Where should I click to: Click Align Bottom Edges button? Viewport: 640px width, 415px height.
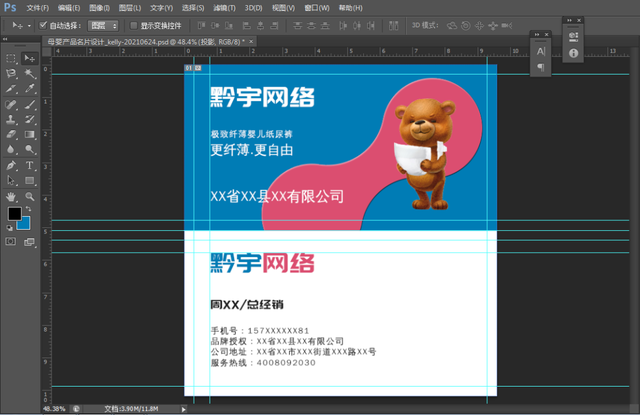click(229, 26)
